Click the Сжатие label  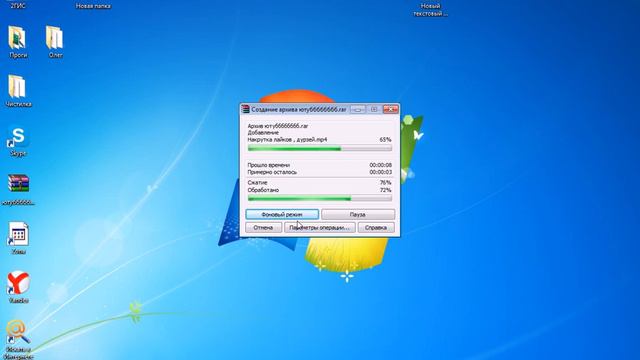click(258, 182)
